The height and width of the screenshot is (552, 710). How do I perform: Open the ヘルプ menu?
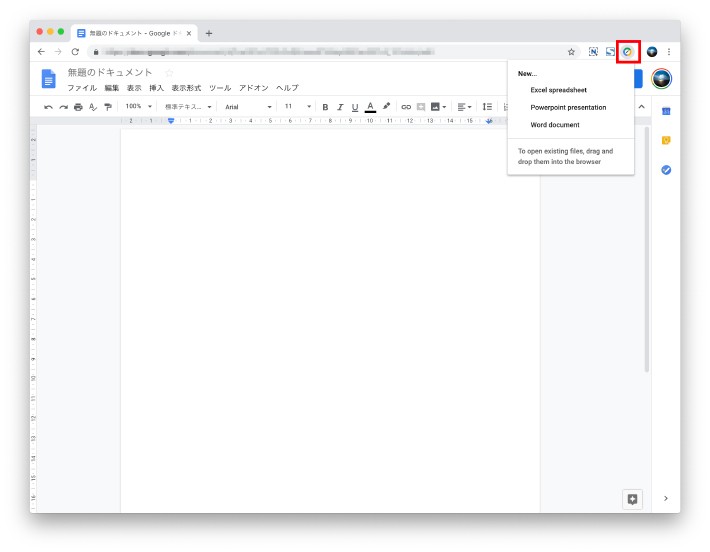coord(288,88)
